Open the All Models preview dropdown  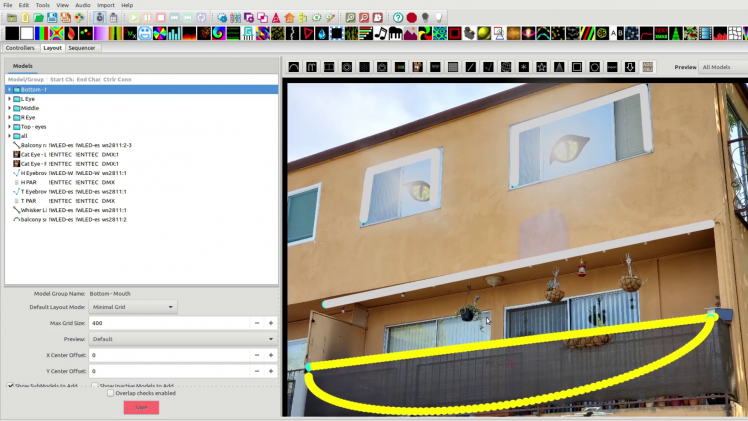[x=723, y=67]
